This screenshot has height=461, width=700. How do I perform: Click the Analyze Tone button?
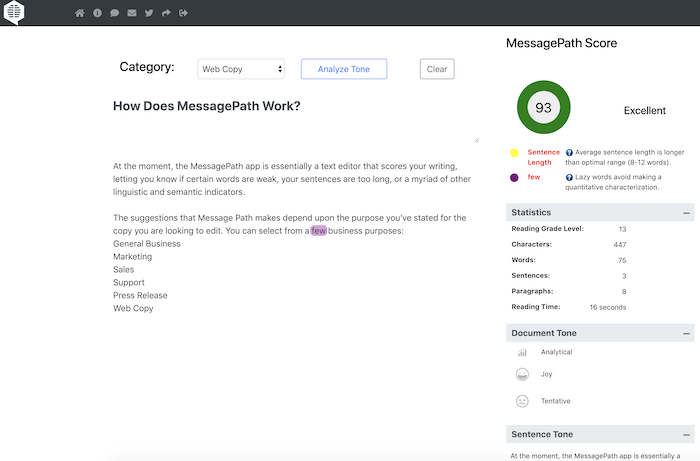click(344, 69)
